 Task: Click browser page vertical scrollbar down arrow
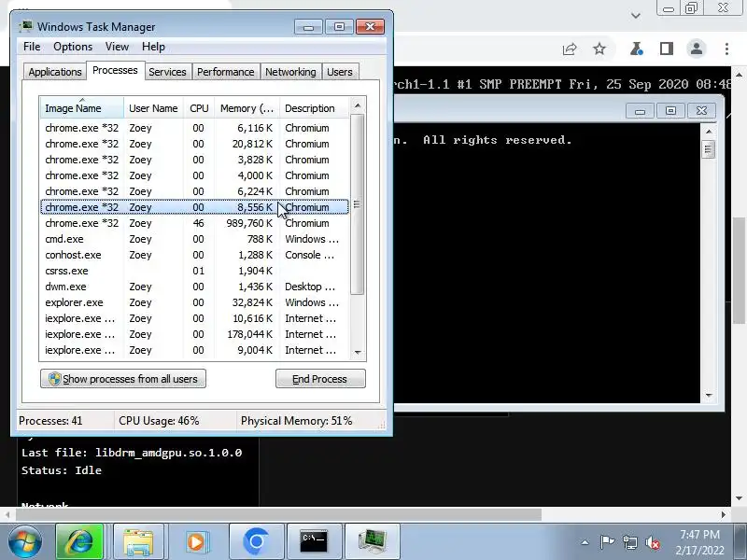click(x=739, y=498)
